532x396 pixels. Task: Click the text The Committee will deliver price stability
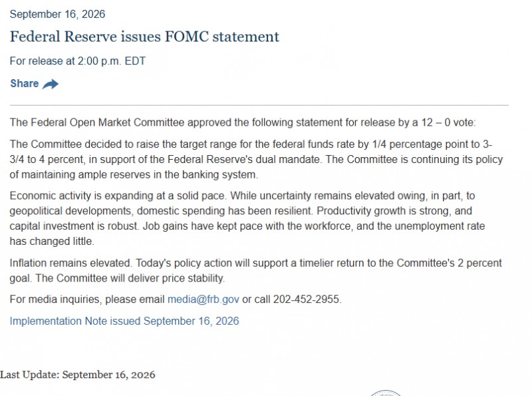pos(130,278)
